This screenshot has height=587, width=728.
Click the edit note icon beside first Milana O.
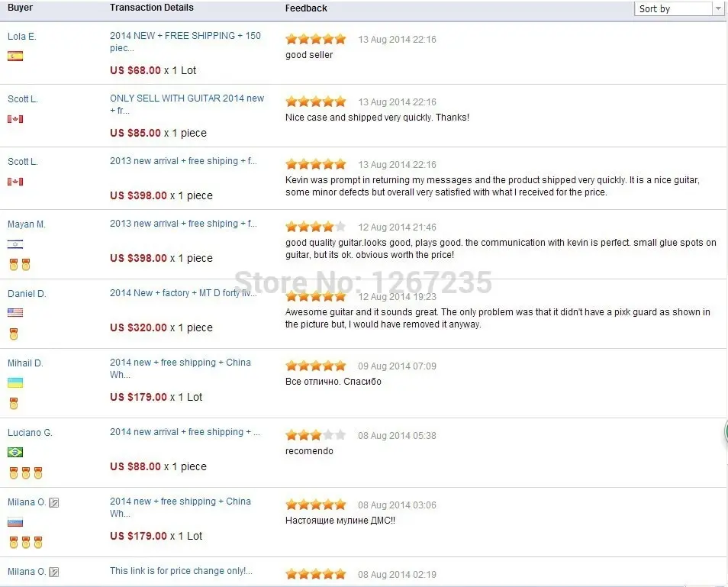(x=54, y=502)
